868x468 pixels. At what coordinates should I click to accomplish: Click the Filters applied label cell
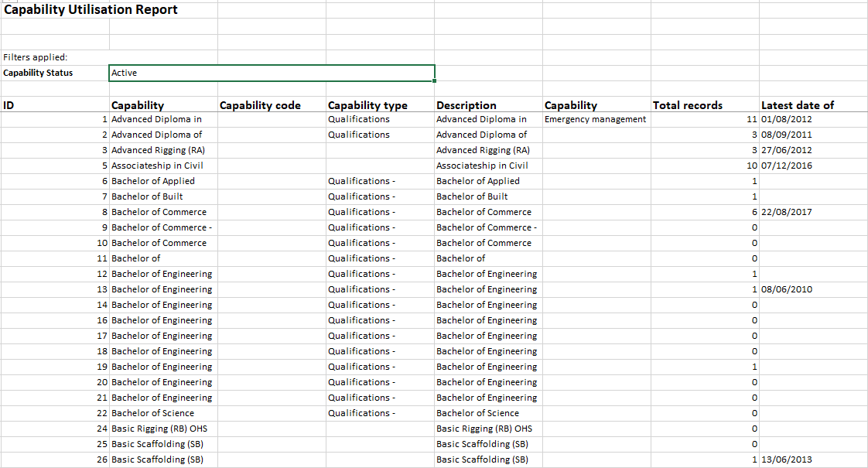(x=36, y=57)
